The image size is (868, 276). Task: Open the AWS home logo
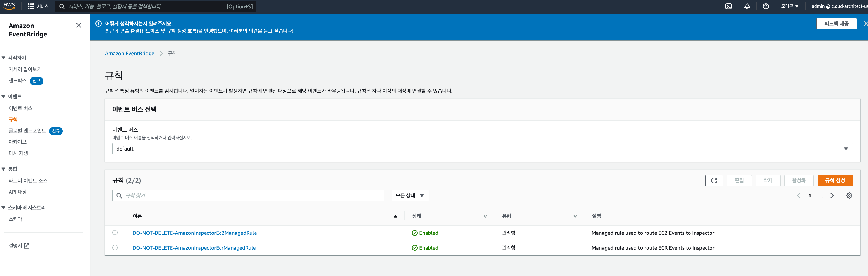(x=9, y=6)
